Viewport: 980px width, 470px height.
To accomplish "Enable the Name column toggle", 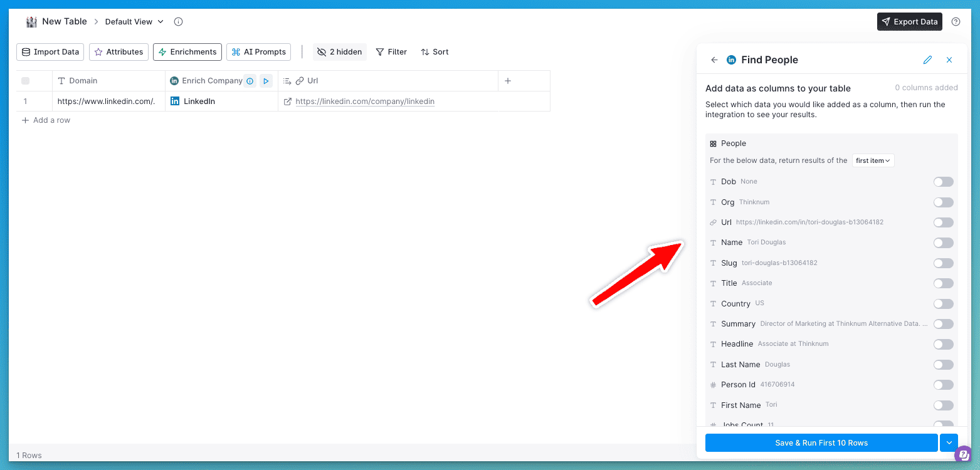I will click(943, 243).
